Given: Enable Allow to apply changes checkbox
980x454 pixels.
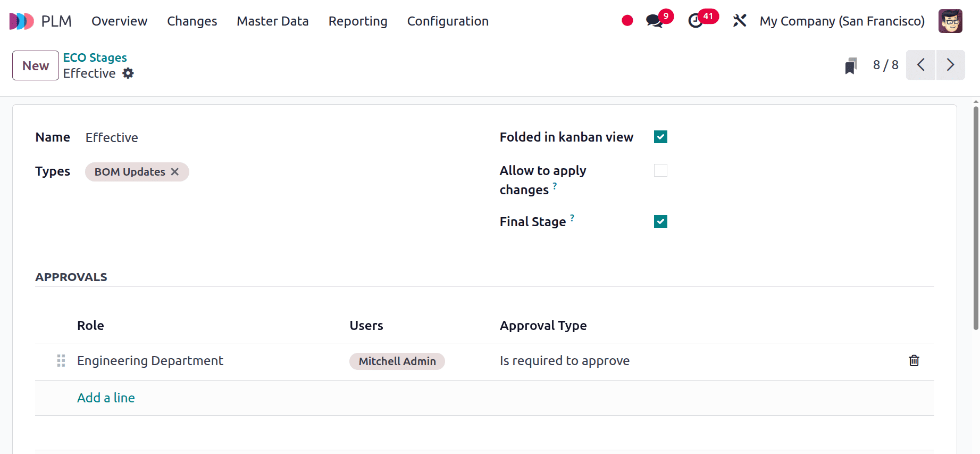Looking at the screenshot, I should 660,170.
